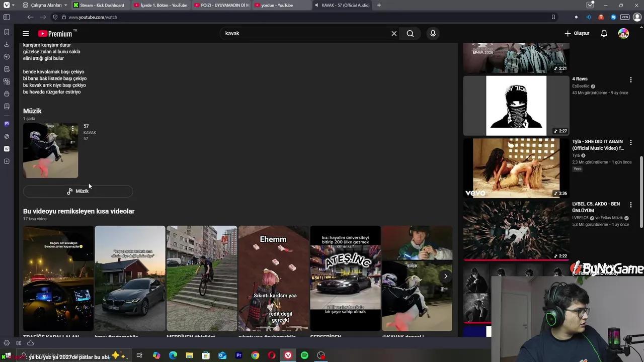
Task: Switch to the POIZI - UYUYAMADIN tab
Action: [x=221, y=5]
